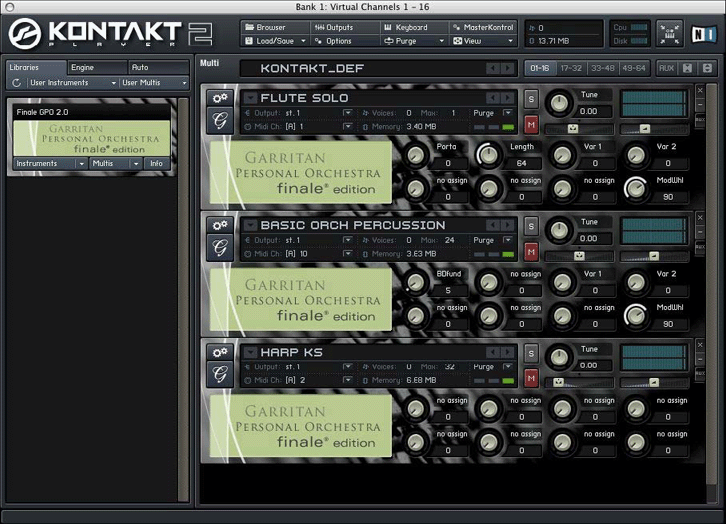Screen dimensions: 726x524
Task: Minimize the Basic Orch Percussion with minus button
Action: (700, 232)
